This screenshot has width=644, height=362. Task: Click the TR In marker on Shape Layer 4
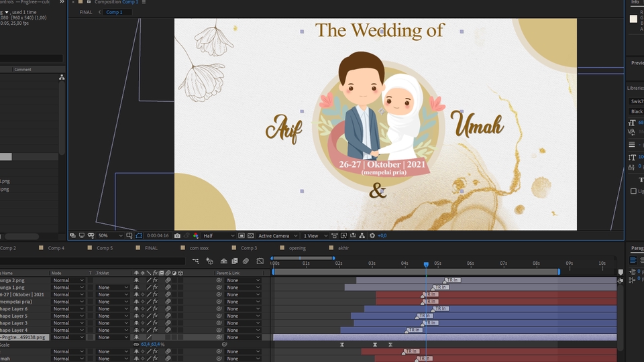pyautogui.click(x=415, y=330)
